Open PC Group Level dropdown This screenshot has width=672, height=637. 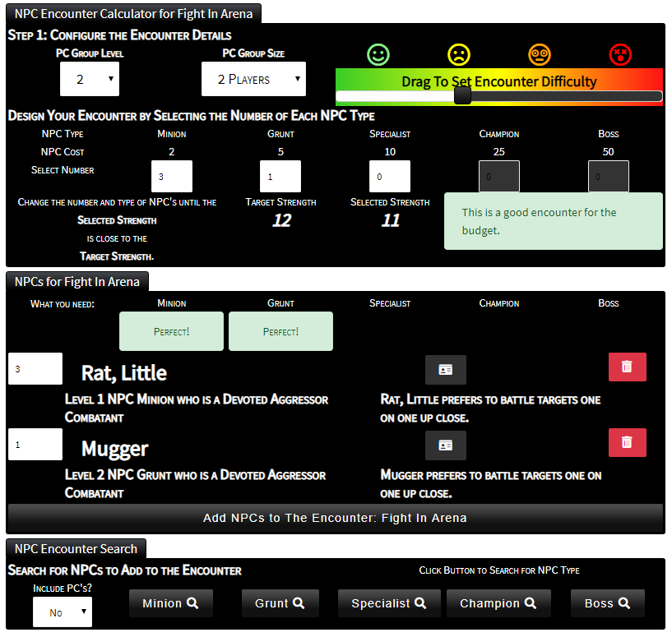90,79
